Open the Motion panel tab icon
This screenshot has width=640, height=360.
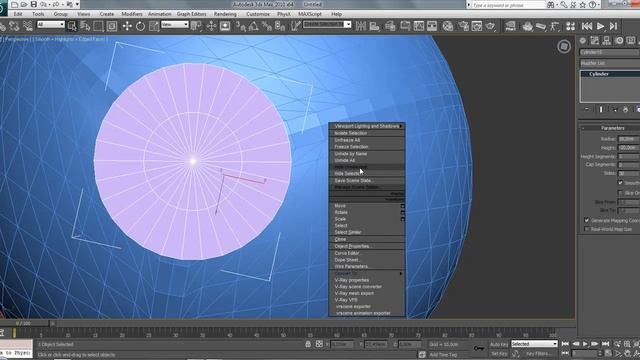[x=619, y=40]
